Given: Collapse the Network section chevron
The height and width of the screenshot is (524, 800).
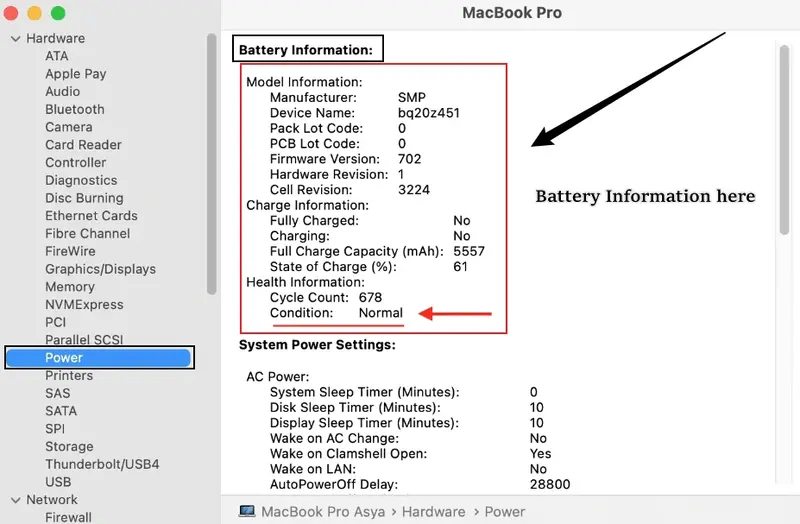Looking at the screenshot, I should point(16,500).
